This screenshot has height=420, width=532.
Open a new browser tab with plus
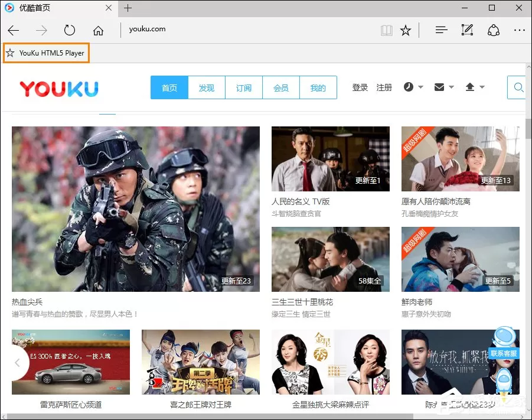click(x=128, y=8)
